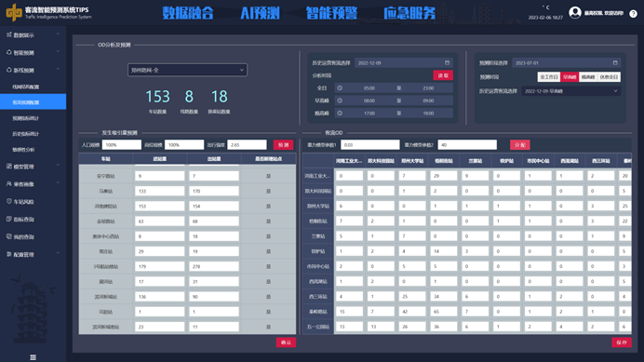Click the sidebar collapse icon at bottom

[33, 357]
